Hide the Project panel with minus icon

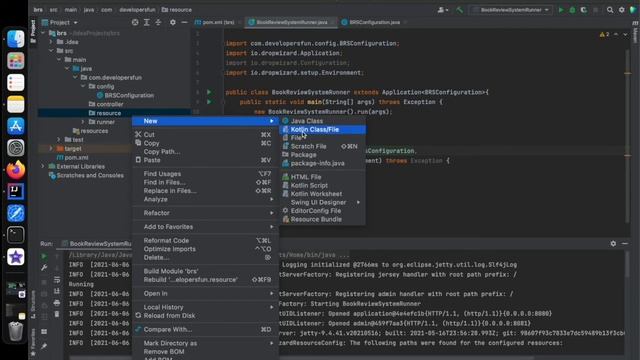point(184,22)
